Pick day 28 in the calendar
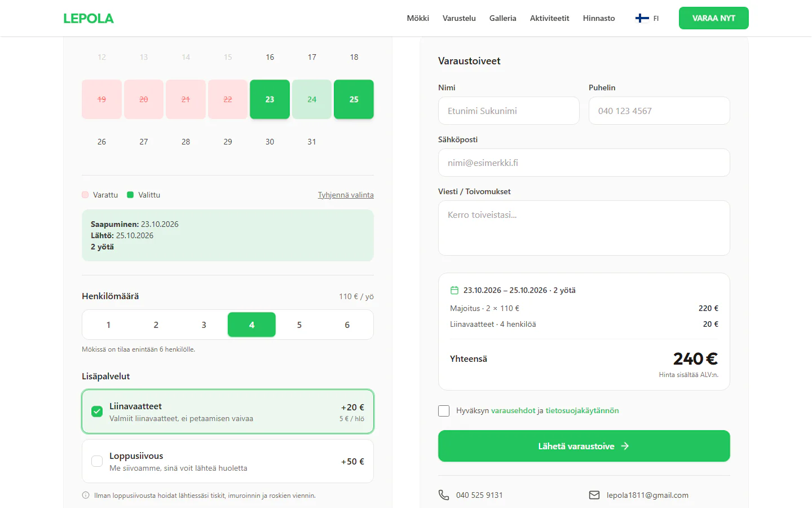This screenshot has height=508, width=812. [186, 142]
